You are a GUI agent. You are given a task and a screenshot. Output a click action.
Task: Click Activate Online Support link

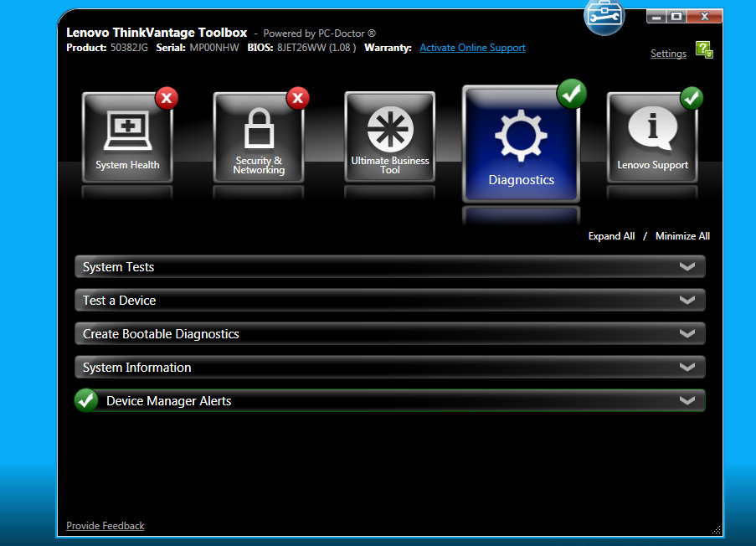click(472, 48)
